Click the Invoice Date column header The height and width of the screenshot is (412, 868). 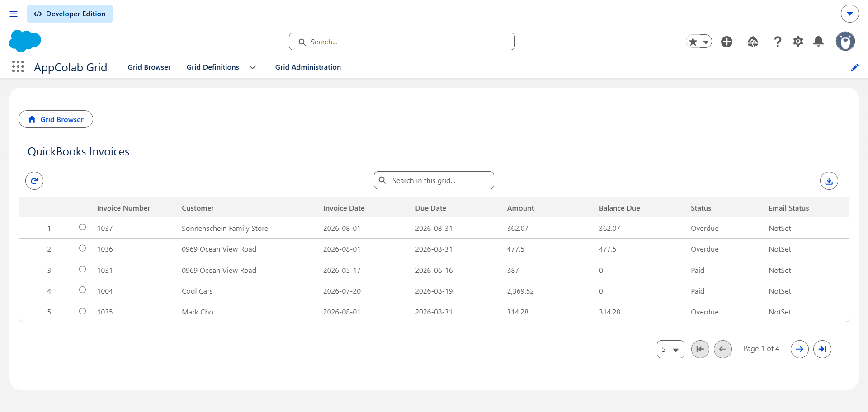(x=344, y=208)
